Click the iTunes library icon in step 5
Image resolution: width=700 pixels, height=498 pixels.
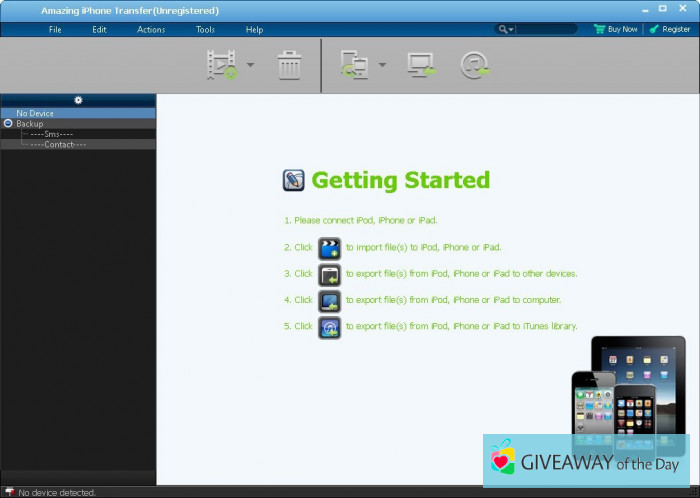[329, 327]
